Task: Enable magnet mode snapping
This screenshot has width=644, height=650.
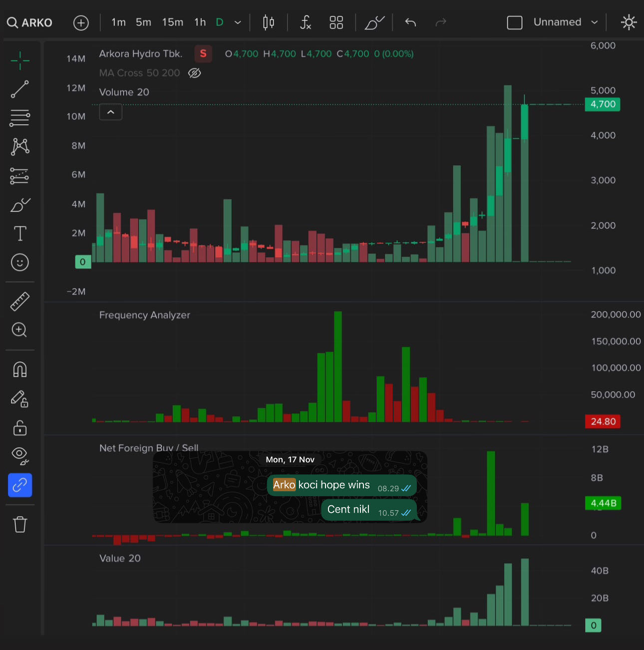Action: point(20,369)
